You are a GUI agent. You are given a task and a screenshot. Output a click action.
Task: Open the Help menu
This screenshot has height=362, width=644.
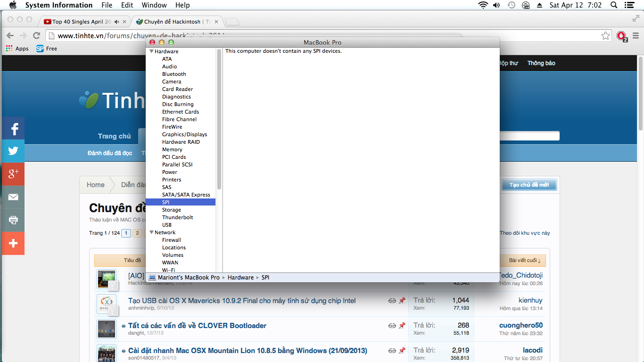182,5
